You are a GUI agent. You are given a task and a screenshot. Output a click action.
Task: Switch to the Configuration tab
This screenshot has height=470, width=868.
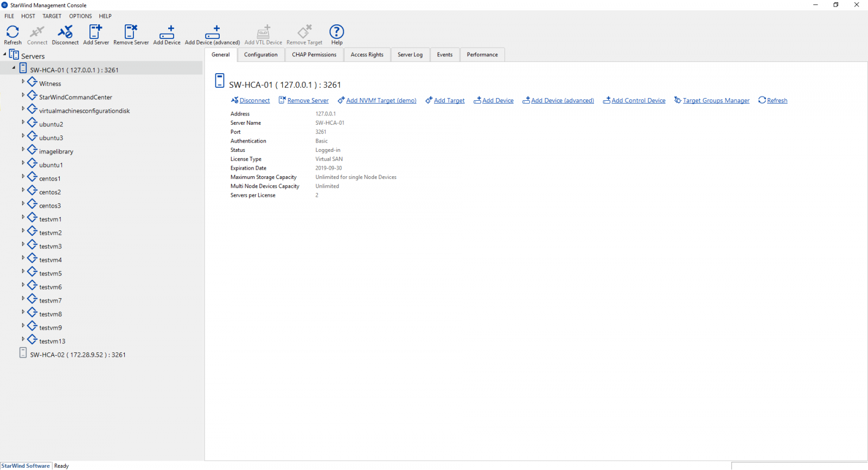[x=261, y=55]
